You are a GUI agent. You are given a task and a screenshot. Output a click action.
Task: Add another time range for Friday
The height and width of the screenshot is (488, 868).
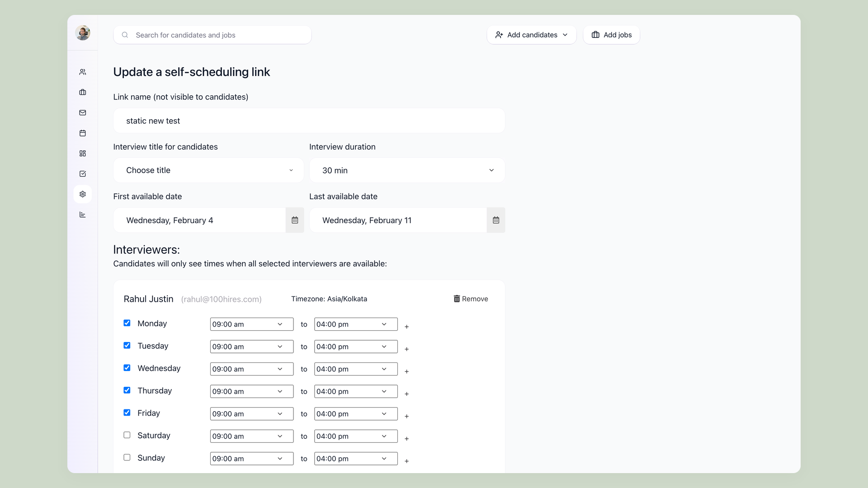point(406,416)
